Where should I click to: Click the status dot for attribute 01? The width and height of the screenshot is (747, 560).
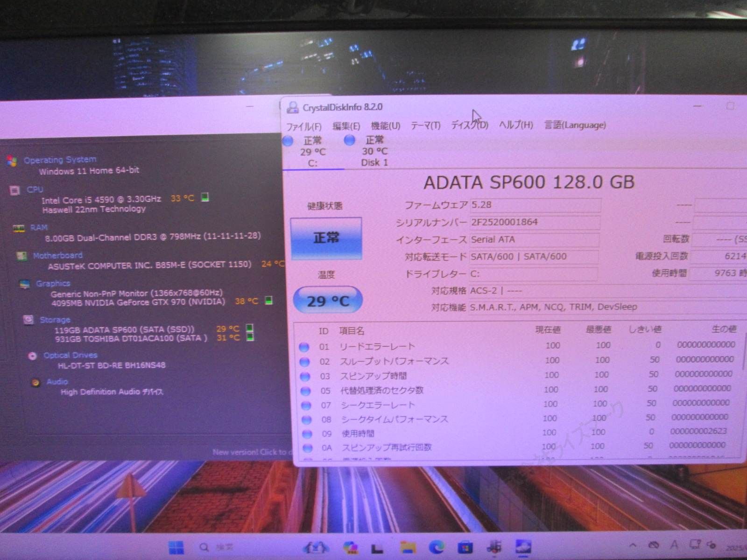click(304, 347)
